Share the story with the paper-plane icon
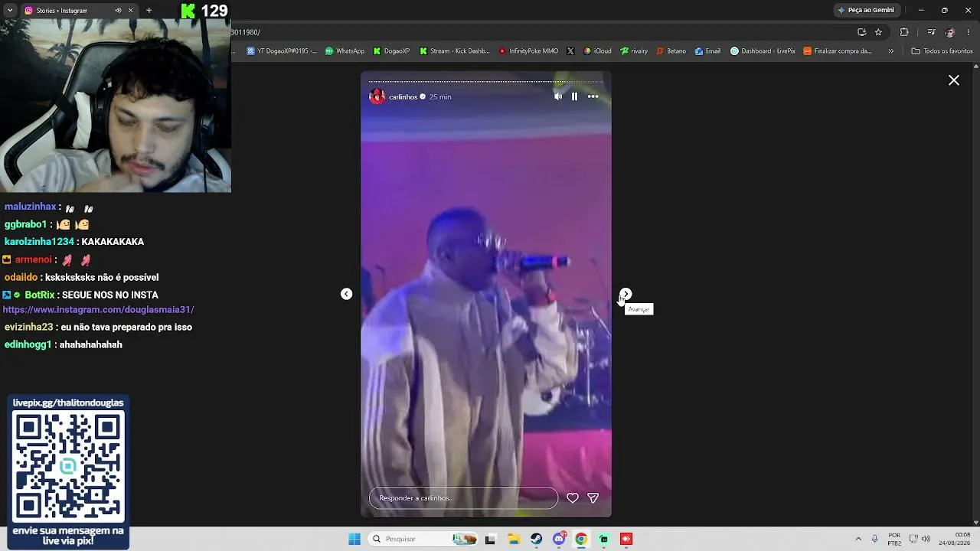 pos(593,498)
